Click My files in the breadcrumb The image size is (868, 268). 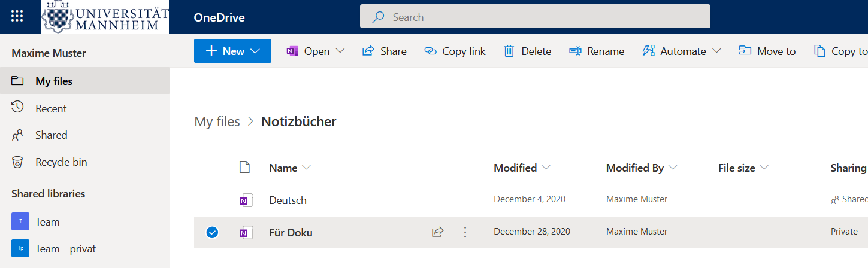pos(217,121)
